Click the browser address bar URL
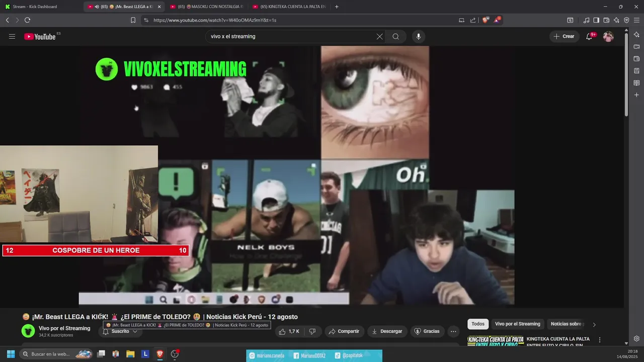The image size is (644, 362). (x=215, y=20)
